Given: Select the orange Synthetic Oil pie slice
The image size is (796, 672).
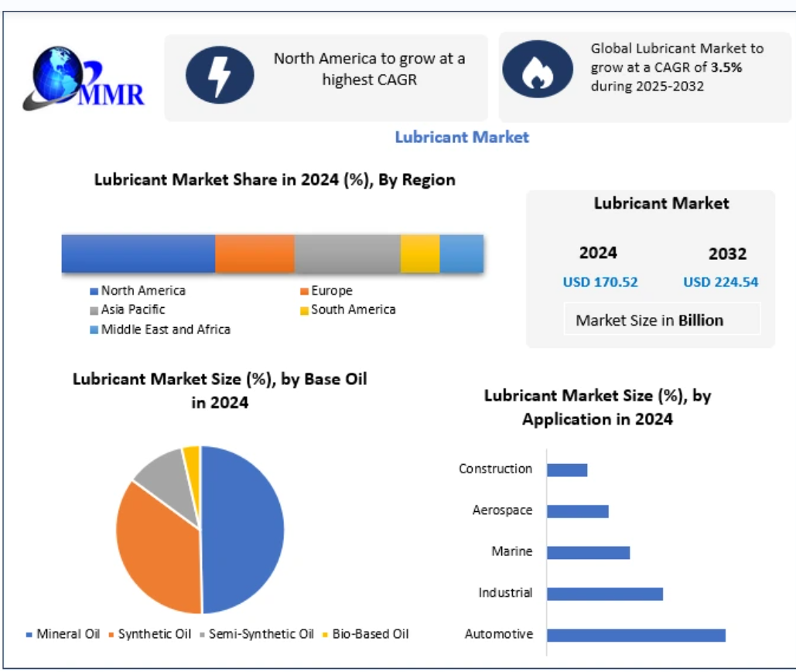Looking at the screenshot, I should pos(155,545).
